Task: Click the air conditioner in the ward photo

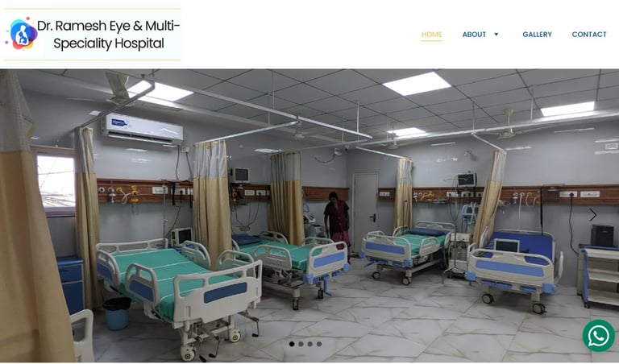Action: click(x=143, y=129)
